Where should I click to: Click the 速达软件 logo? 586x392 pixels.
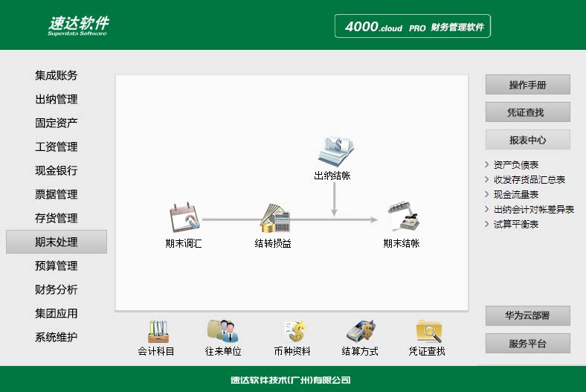point(78,25)
